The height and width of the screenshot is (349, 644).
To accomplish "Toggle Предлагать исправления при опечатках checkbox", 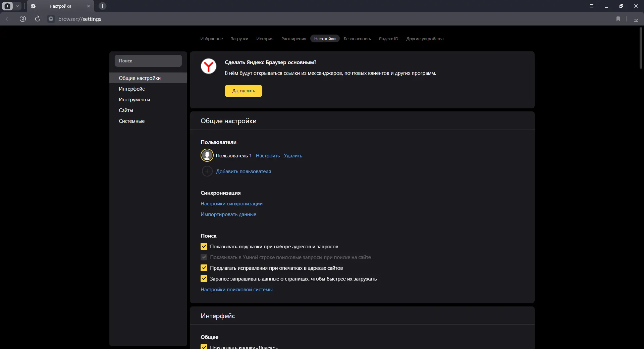I will pos(204,268).
